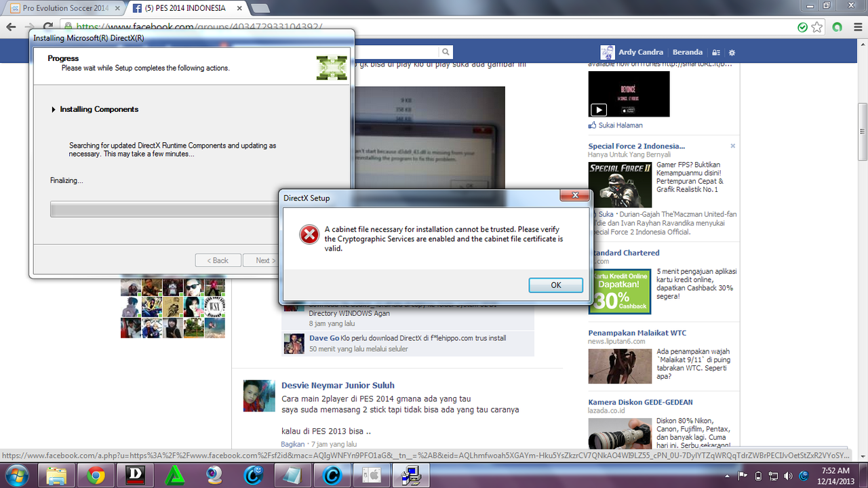
Task: Click Sukai Halaman thumbs-up link
Action: (616, 125)
